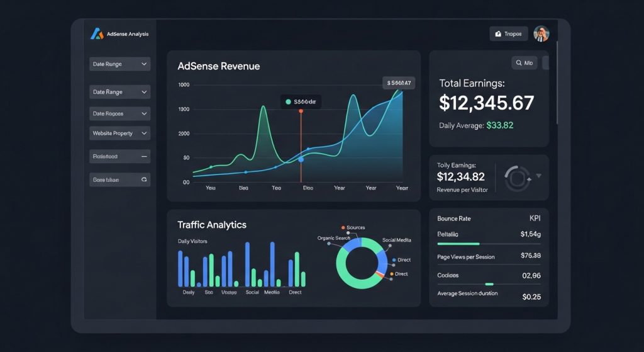Viewport: 644px width, 352px height.
Task: Click the chevron on Website Property
Action: click(x=144, y=133)
